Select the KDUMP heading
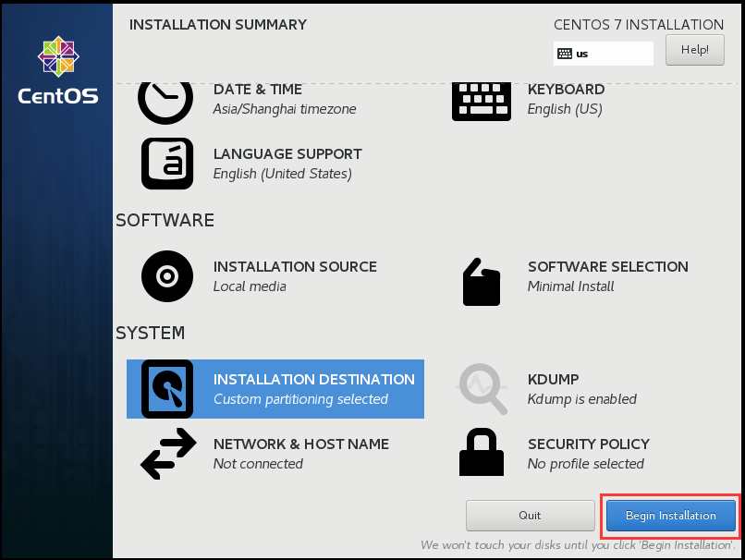Viewport: 745px width, 560px height. click(554, 379)
